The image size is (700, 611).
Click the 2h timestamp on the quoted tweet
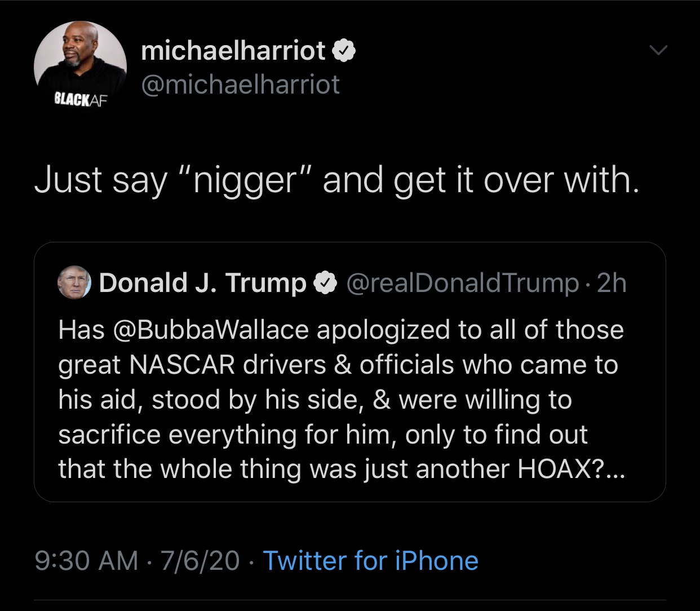click(x=612, y=283)
